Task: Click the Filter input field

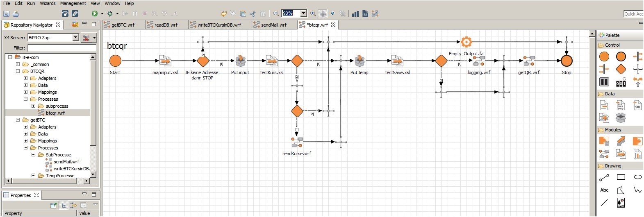Action: (62, 48)
